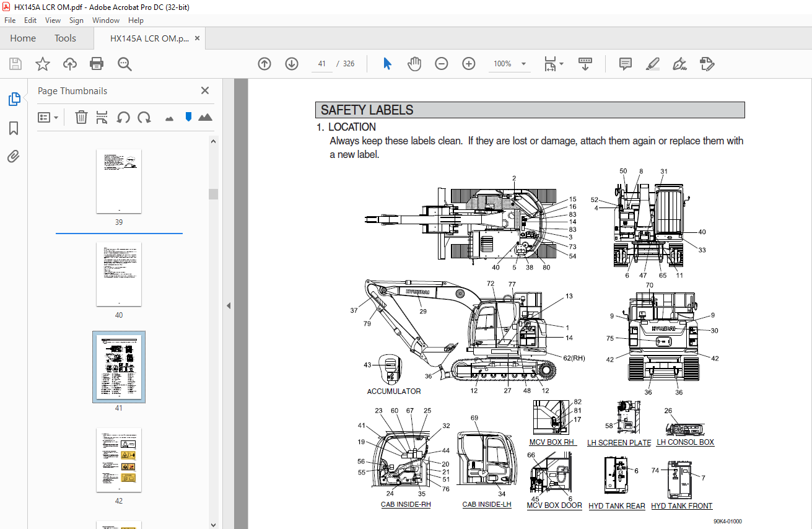
Task: Open the File menu
Action: click(x=10, y=20)
